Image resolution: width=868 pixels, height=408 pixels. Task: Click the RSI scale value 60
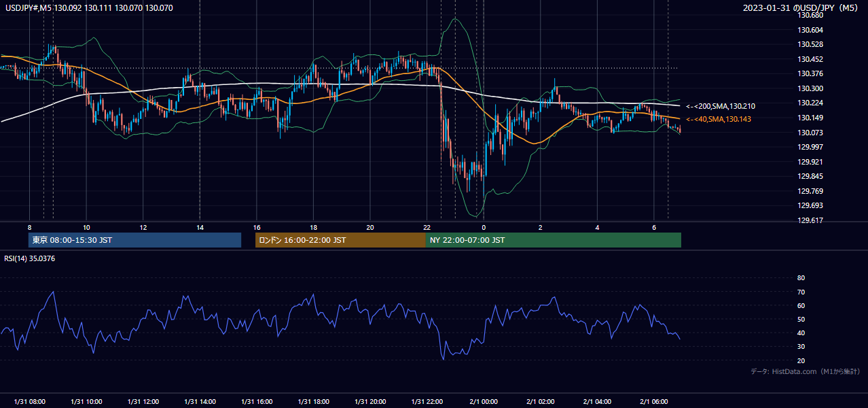coord(801,305)
